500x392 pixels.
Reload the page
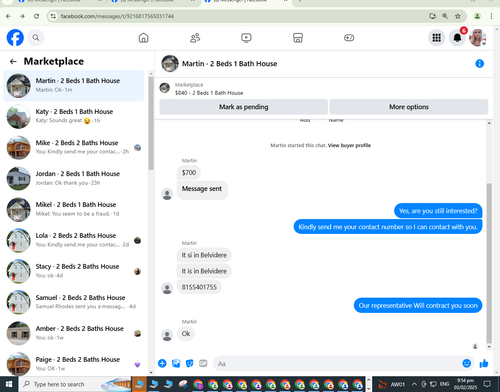tap(36, 16)
